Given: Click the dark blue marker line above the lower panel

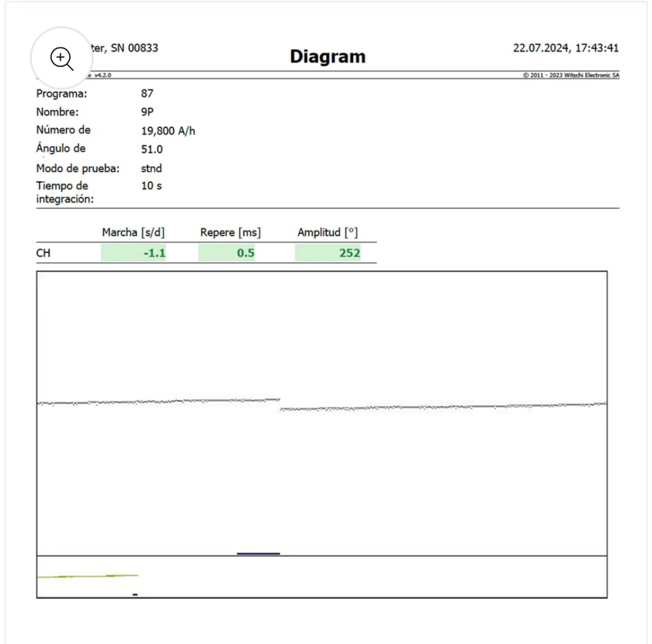Looking at the screenshot, I should click(258, 554).
